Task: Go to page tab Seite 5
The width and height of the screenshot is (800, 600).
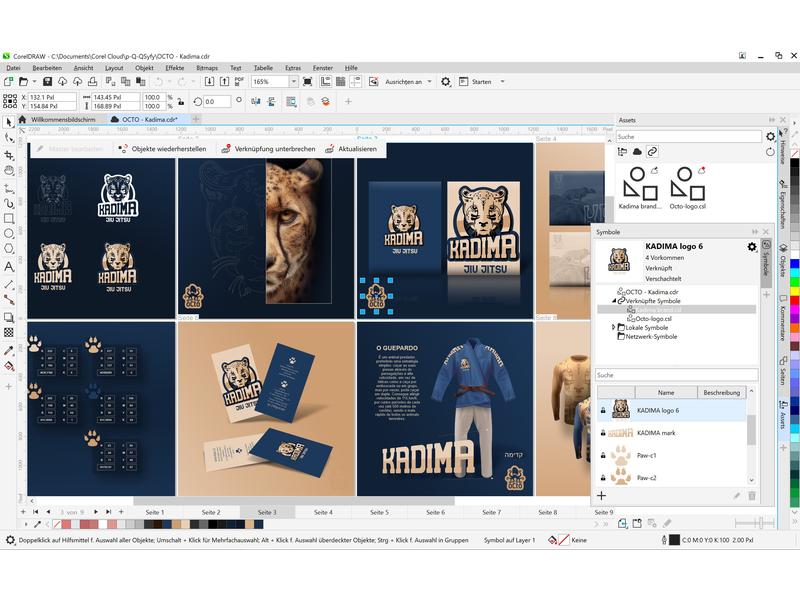Action: point(379,512)
